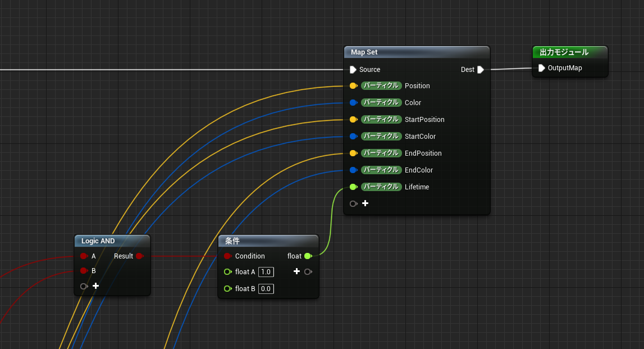Click the パーティクル namespace tag beside Color
The height and width of the screenshot is (349, 644).
[x=381, y=102]
